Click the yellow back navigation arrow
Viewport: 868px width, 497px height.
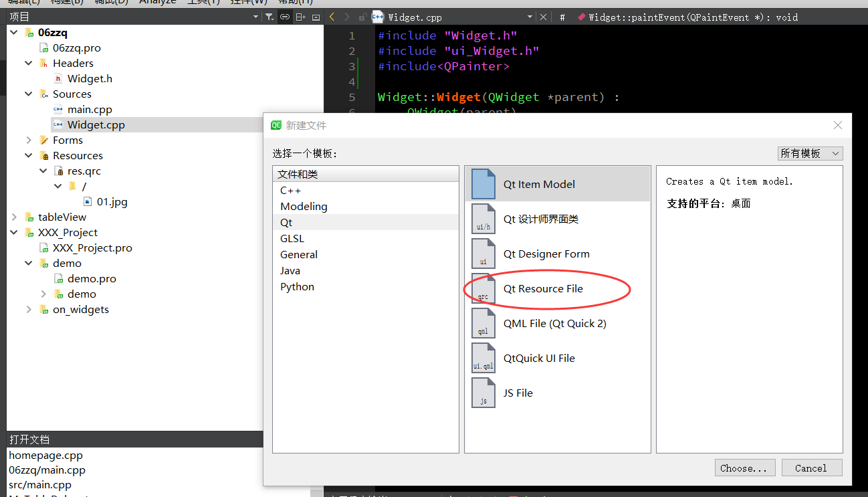(x=332, y=16)
